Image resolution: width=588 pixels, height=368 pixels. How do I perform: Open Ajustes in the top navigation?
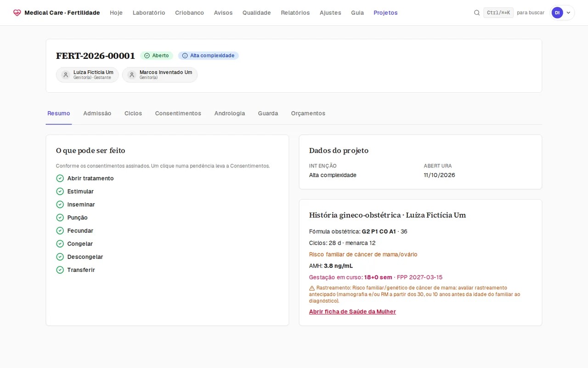pyautogui.click(x=330, y=13)
